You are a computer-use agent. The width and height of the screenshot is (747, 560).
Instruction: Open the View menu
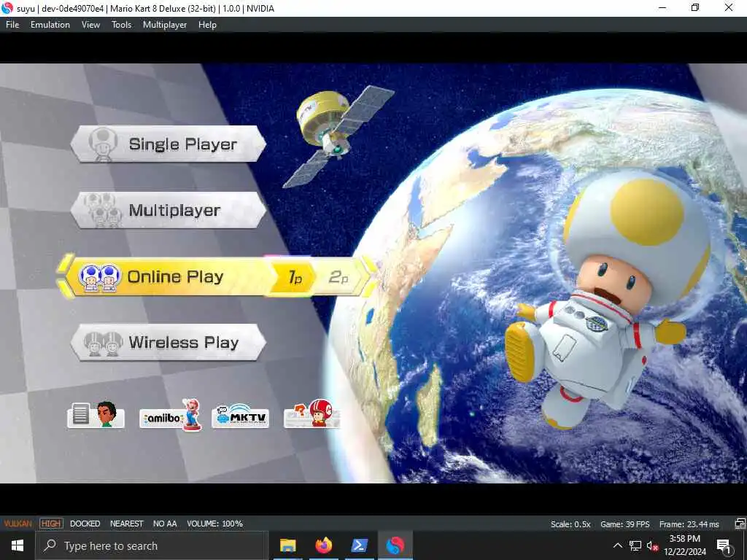tap(90, 25)
